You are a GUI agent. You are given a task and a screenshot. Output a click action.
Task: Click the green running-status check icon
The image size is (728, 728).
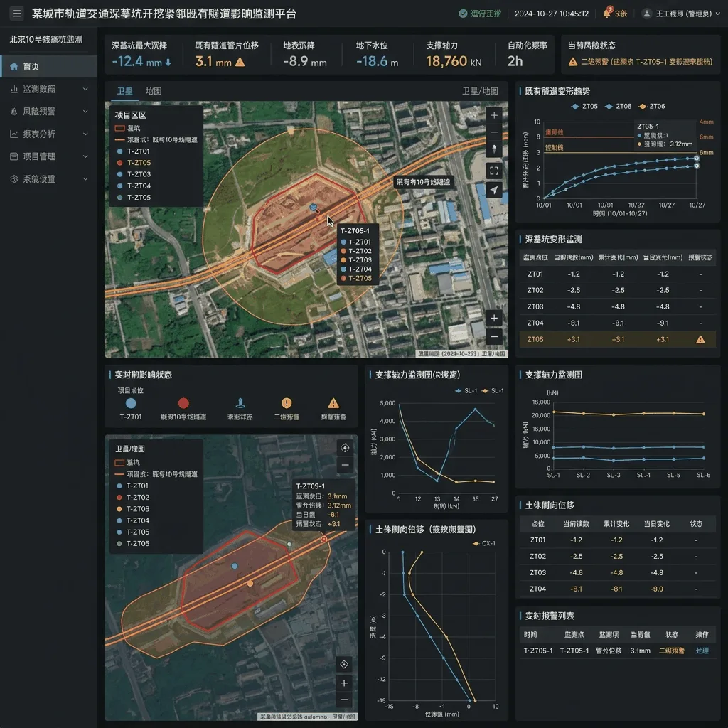[x=462, y=14]
